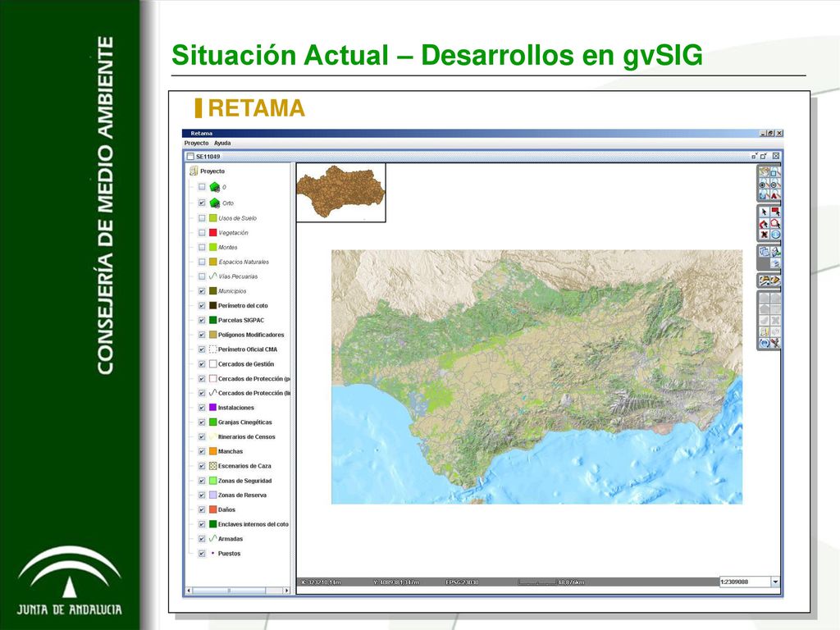Select the Enclaves internos del coto layer
840x630 pixels.
point(253,524)
